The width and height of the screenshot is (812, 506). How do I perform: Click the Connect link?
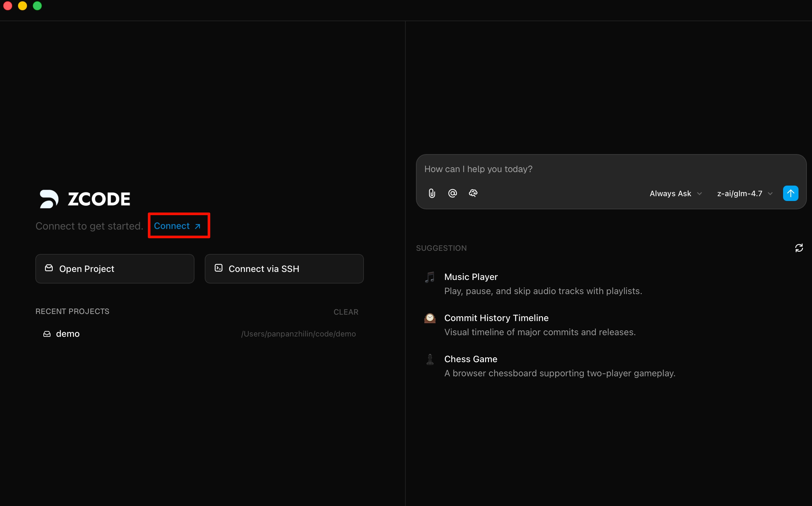pos(177,226)
